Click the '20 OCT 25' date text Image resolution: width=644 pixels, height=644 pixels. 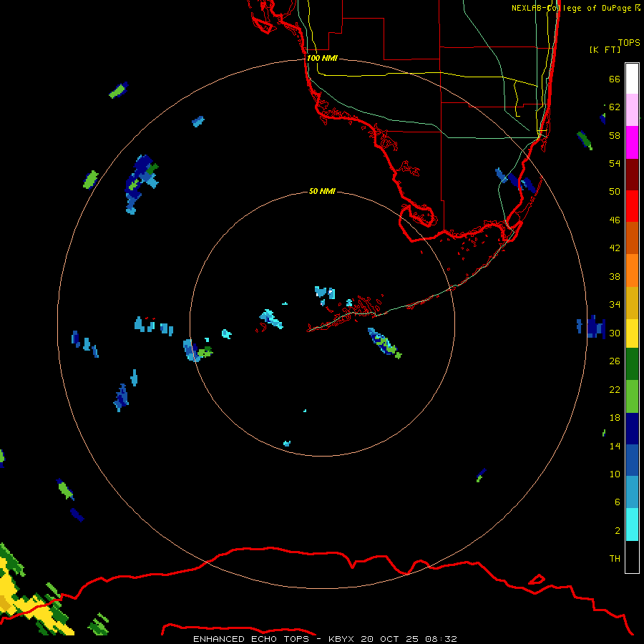coord(389,639)
